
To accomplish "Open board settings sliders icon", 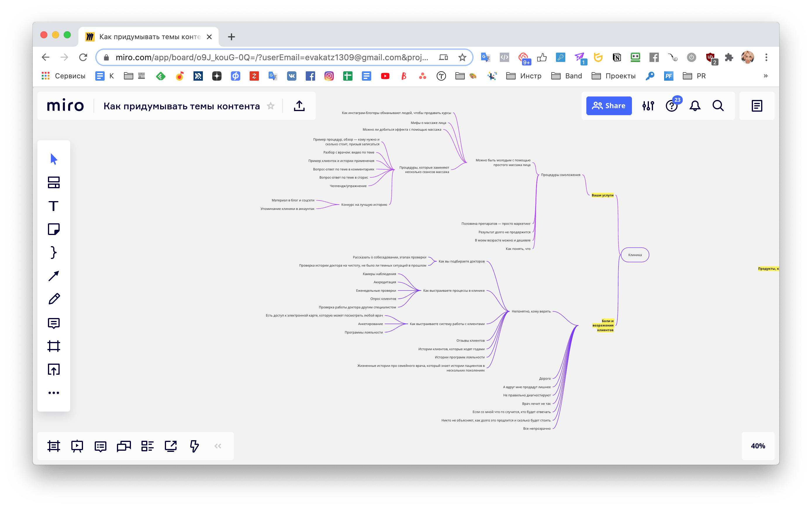I will pyautogui.click(x=648, y=106).
